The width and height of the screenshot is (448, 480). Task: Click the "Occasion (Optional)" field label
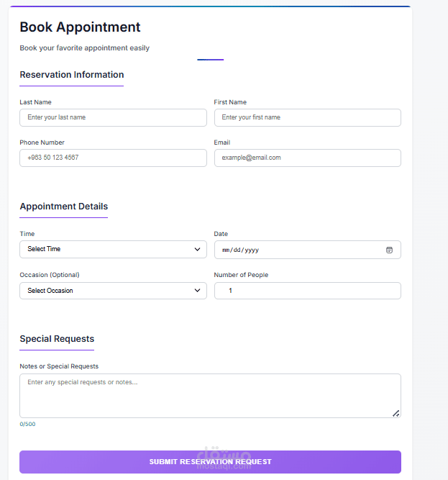(50, 275)
